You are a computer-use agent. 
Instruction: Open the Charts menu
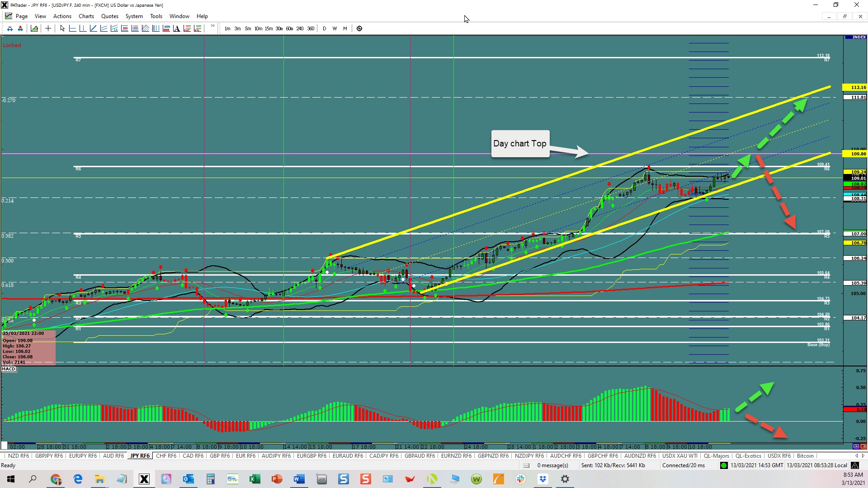click(86, 16)
